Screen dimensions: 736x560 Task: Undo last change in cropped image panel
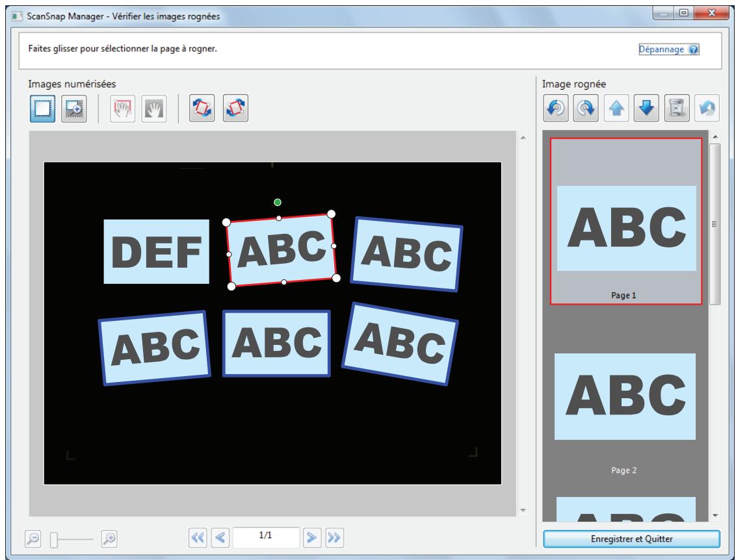pyautogui.click(x=707, y=108)
